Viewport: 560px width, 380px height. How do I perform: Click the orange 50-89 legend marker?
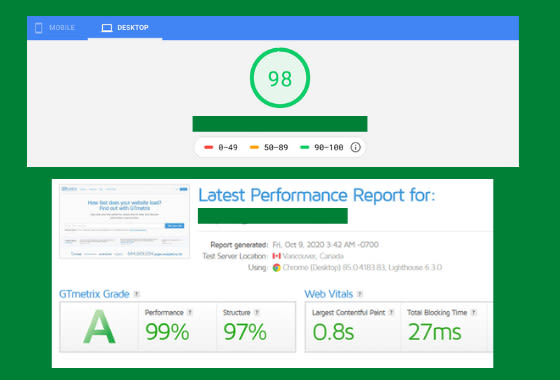click(x=254, y=147)
